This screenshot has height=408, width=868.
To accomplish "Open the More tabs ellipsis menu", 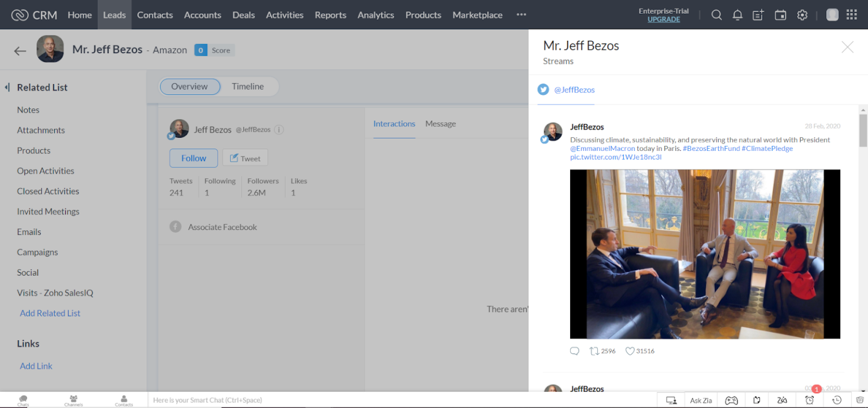I will [x=520, y=15].
